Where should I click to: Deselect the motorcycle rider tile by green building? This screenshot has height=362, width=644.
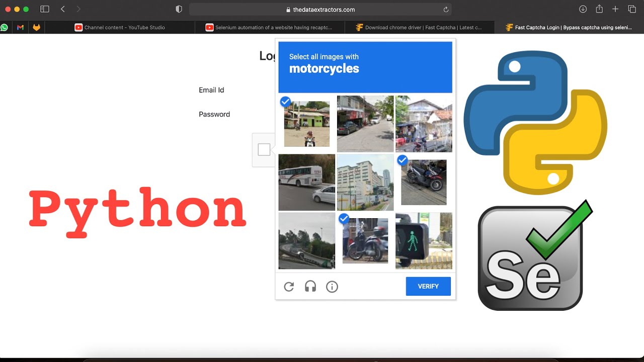(307, 124)
